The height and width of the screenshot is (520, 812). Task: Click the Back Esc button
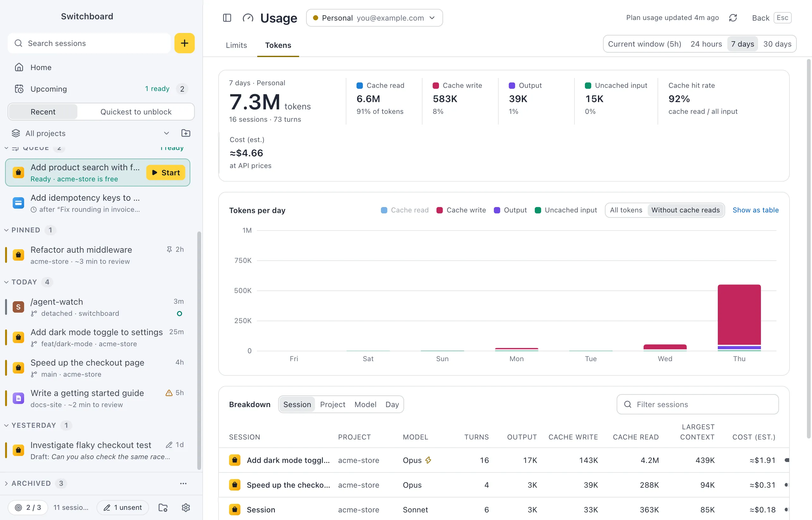pos(771,18)
